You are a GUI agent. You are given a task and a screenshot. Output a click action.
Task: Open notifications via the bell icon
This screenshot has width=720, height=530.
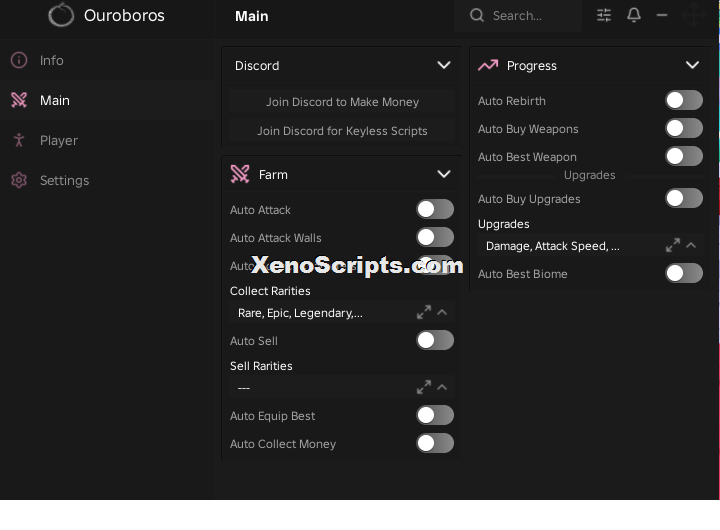tap(634, 15)
